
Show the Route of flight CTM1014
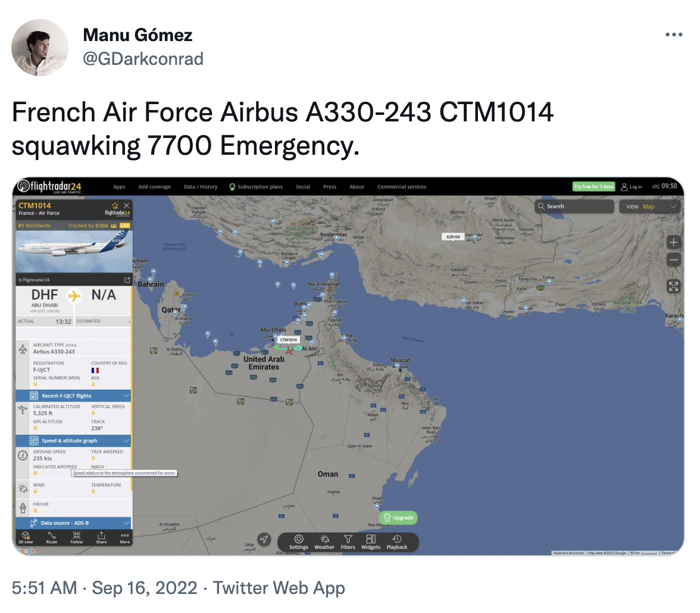(x=52, y=537)
